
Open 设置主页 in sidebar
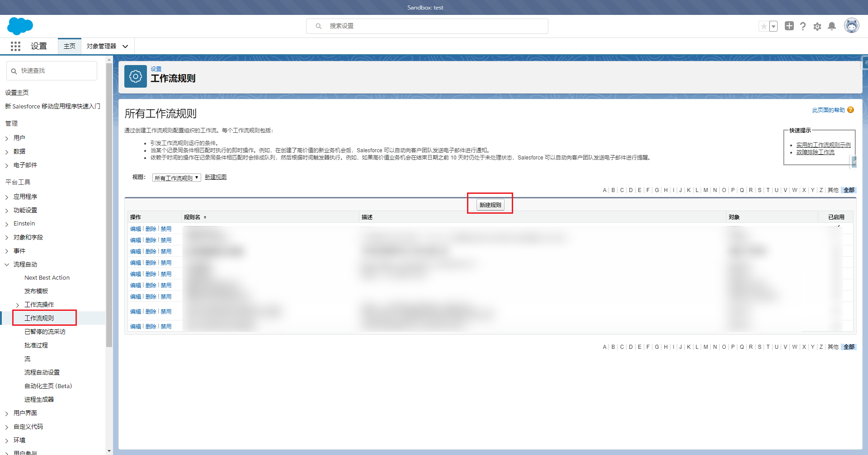(x=17, y=92)
